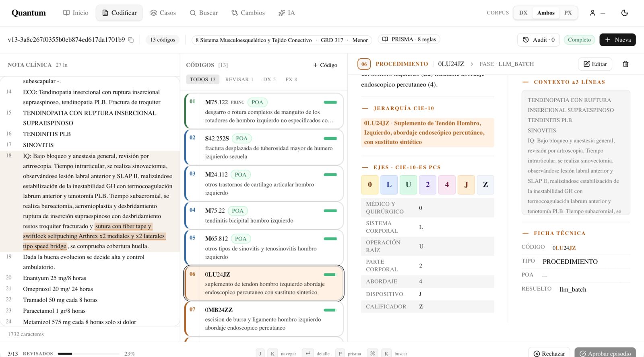Switch corpus to Ambos
644x357 pixels.
pos(546,13)
